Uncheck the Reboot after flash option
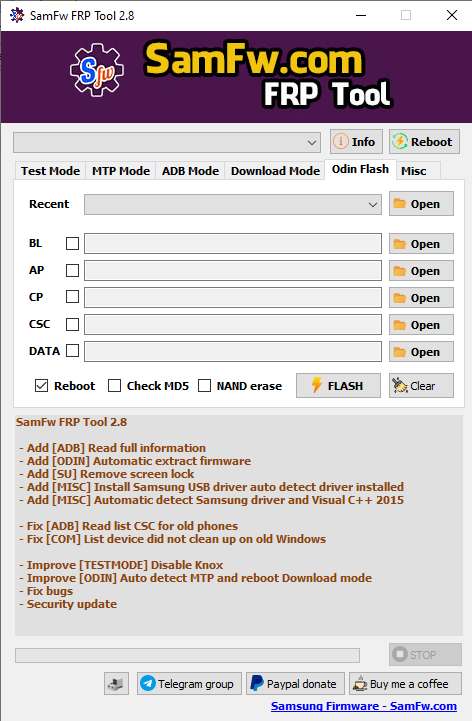Image resolution: width=472 pixels, height=721 pixels. 41,385
